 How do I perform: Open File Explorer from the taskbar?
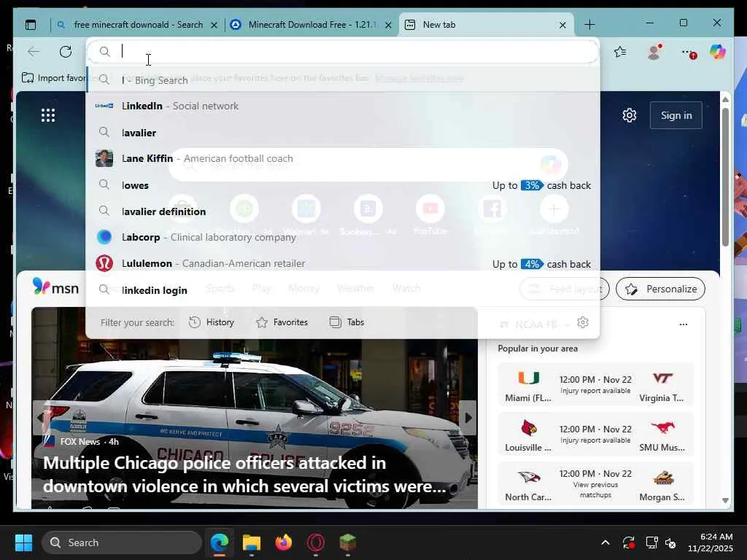(252, 542)
